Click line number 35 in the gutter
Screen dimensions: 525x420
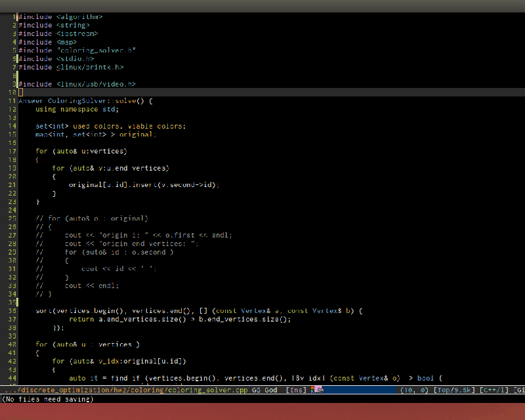[10, 302]
